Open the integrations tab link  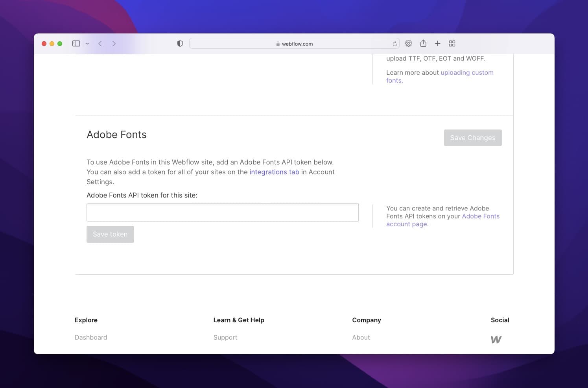tap(274, 172)
